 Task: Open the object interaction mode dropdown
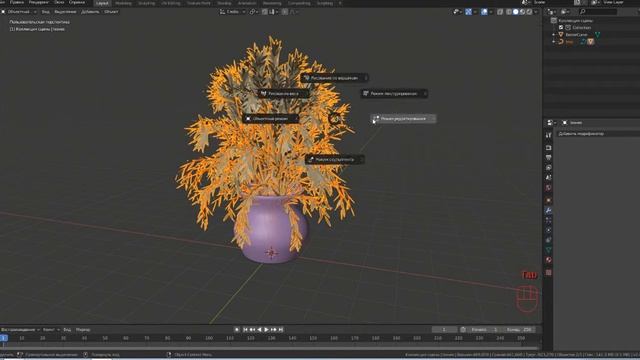19,12
